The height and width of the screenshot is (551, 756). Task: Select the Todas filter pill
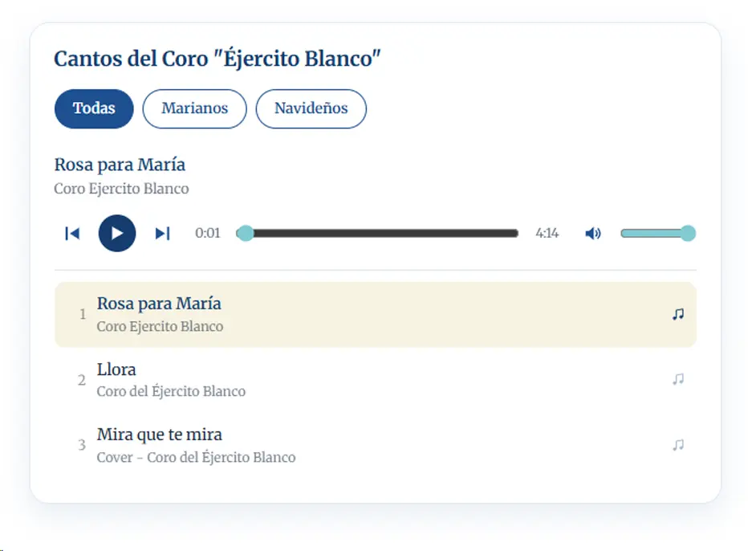[x=94, y=108]
